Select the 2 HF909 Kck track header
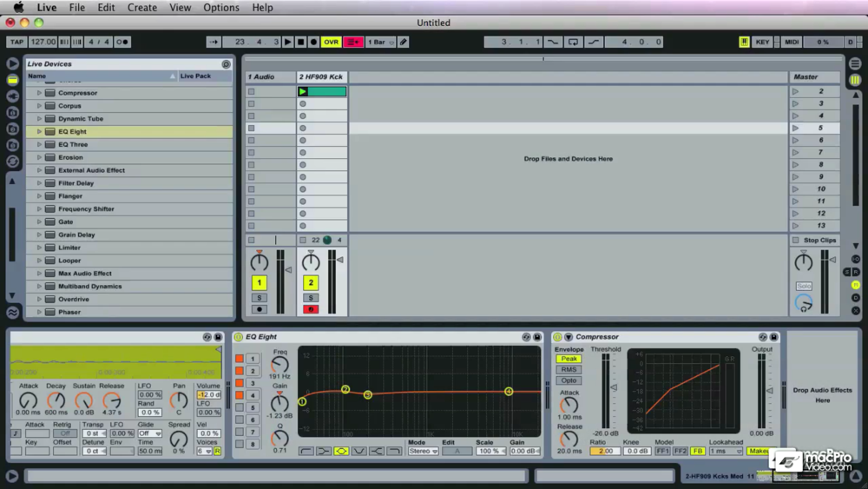Image resolution: width=868 pixels, height=489 pixels. (322, 77)
